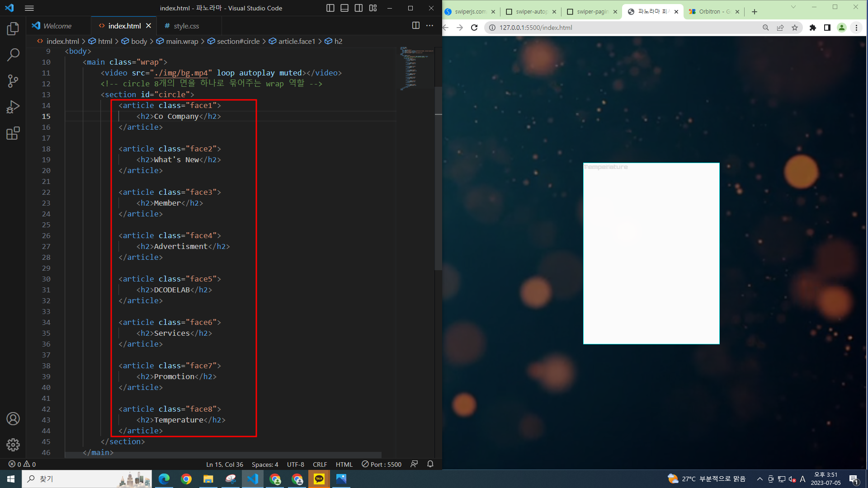This screenshot has width=868, height=488.
Task: Switch to the style.css tab
Action: pyautogui.click(x=186, y=26)
